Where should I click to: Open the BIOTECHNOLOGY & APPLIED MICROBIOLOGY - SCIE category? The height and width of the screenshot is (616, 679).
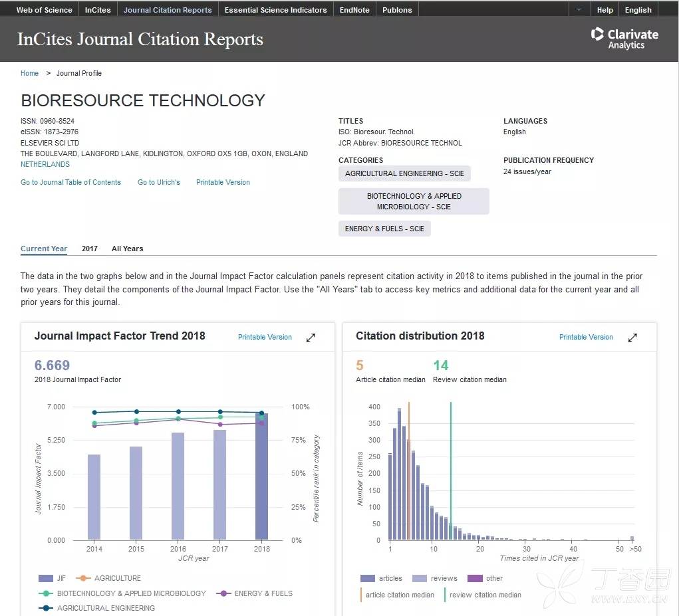[414, 201]
